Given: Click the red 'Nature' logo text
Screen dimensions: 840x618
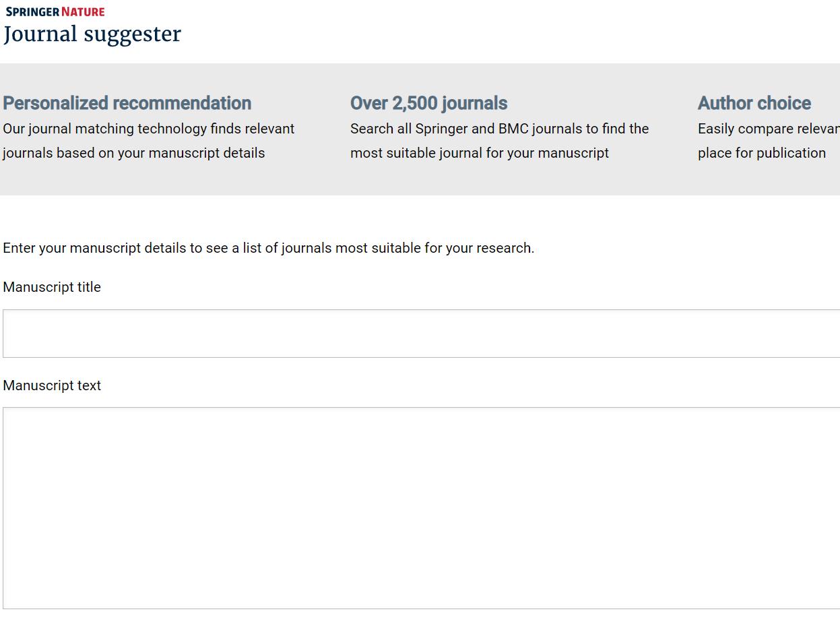Looking at the screenshot, I should (x=83, y=11).
